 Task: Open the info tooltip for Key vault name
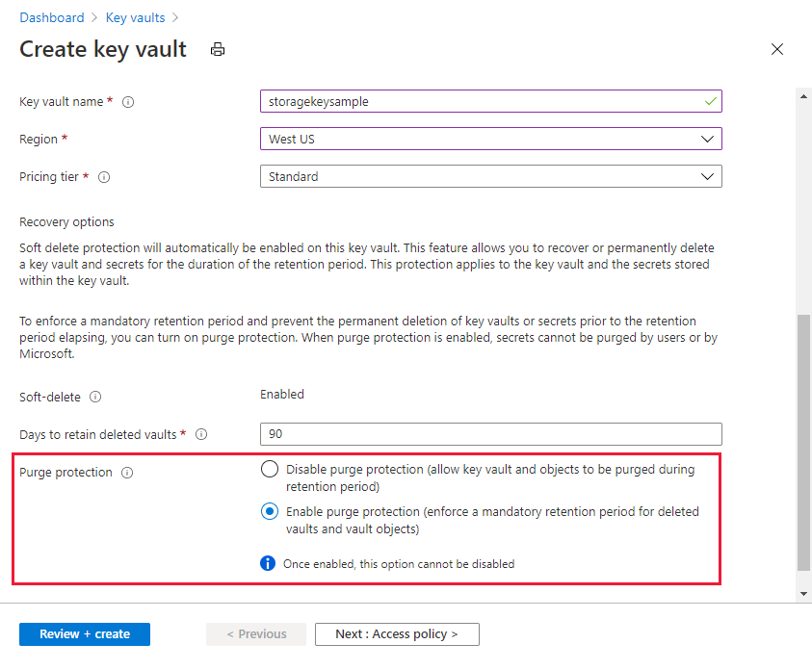[128, 101]
